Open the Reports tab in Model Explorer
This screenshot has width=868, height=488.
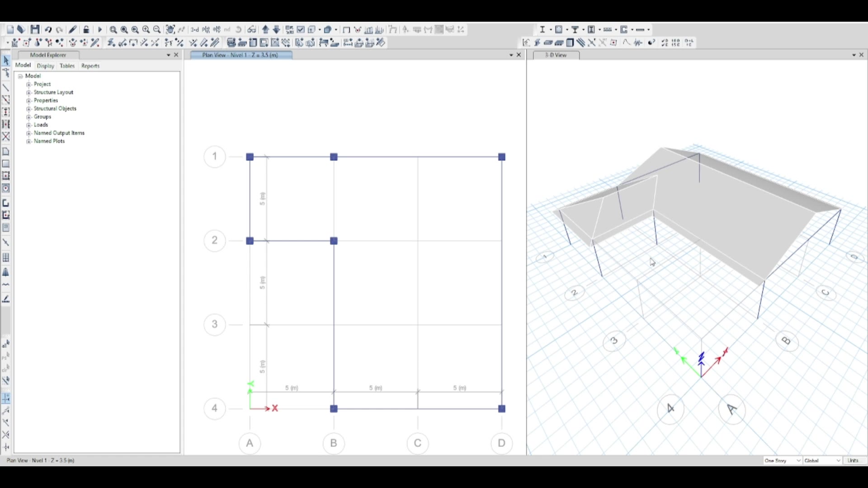(x=90, y=66)
